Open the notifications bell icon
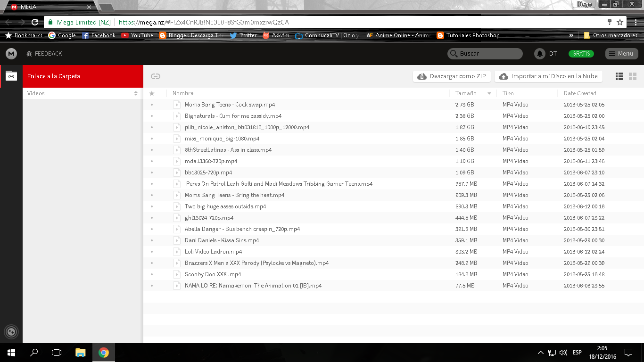 [539, 54]
